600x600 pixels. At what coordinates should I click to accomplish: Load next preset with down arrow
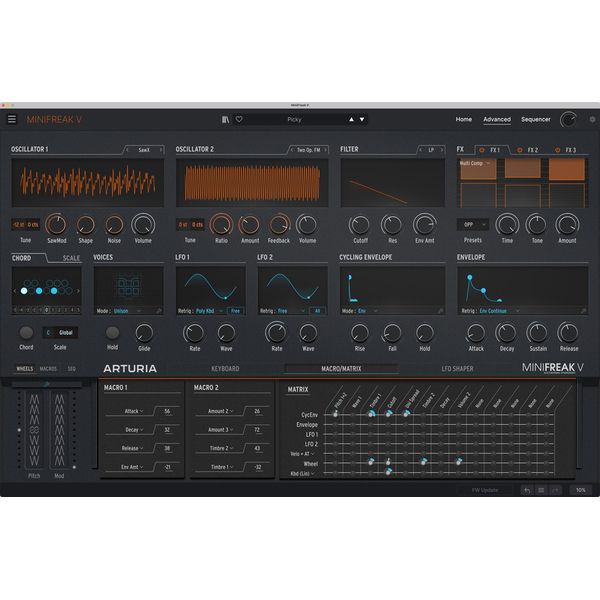click(x=362, y=119)
